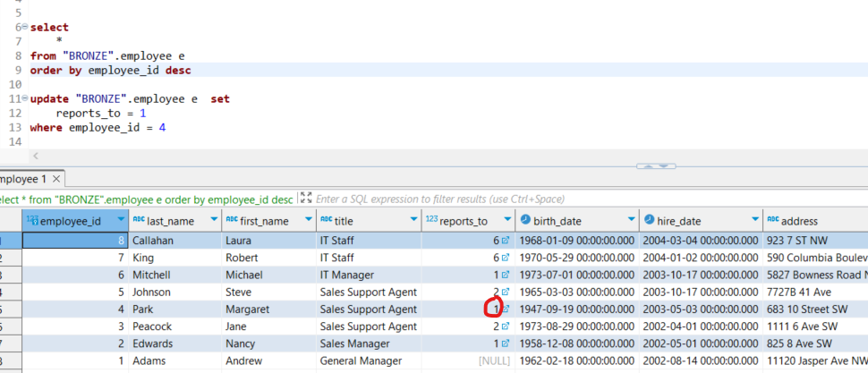Click the reports_to link icon for Johnson
868x373 pixels.
tap(506, 292)
